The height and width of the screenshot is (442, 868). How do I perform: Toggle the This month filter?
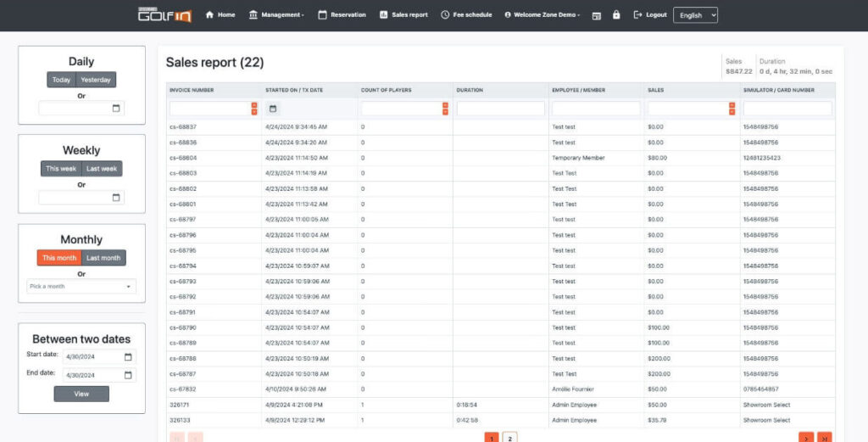pyautogui.click(x=59, y=258)
